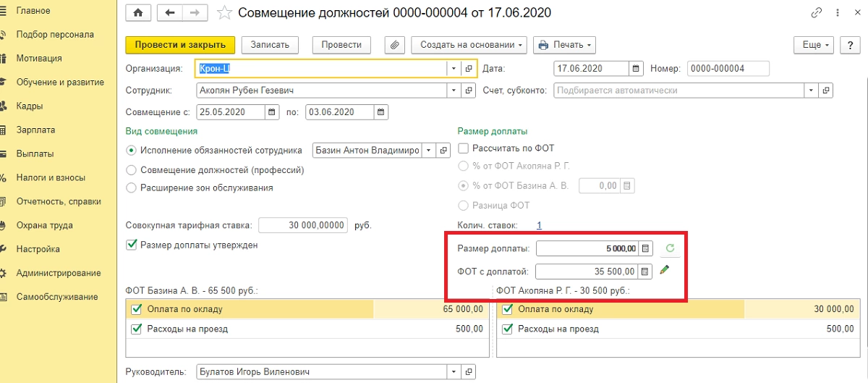The height and width of the screenshot is (383, 868).
Task: Open calculator for Размер доплаты
Action: 647,248
